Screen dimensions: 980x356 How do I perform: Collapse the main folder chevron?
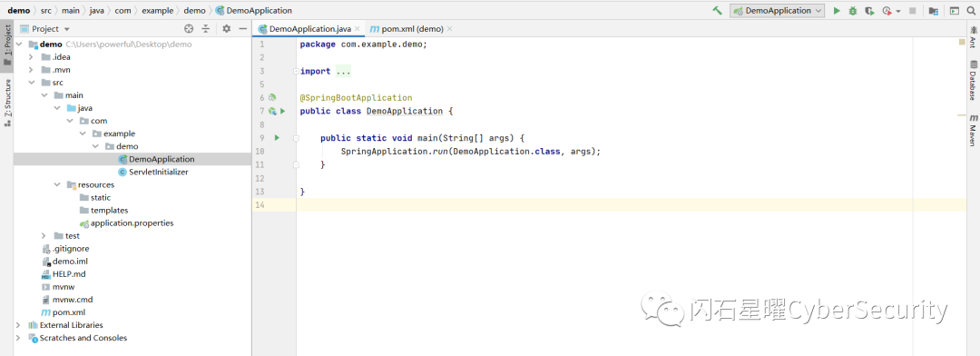pos(44,95)
